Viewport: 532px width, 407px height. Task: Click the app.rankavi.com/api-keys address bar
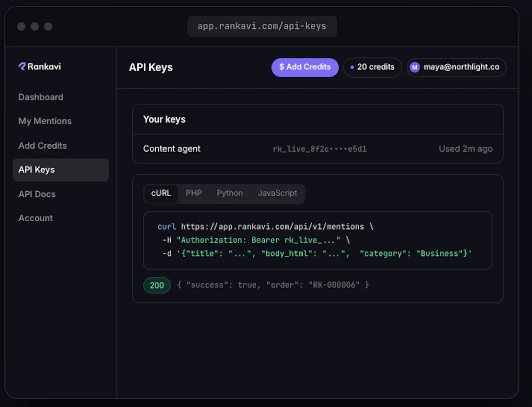click(262, 27)
